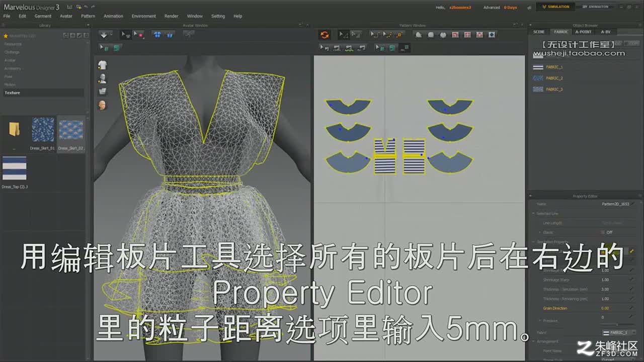Viewport: 644px width, 362px height.
Task: Open the SCENE tab in the Object Browser
Action: 539,32
